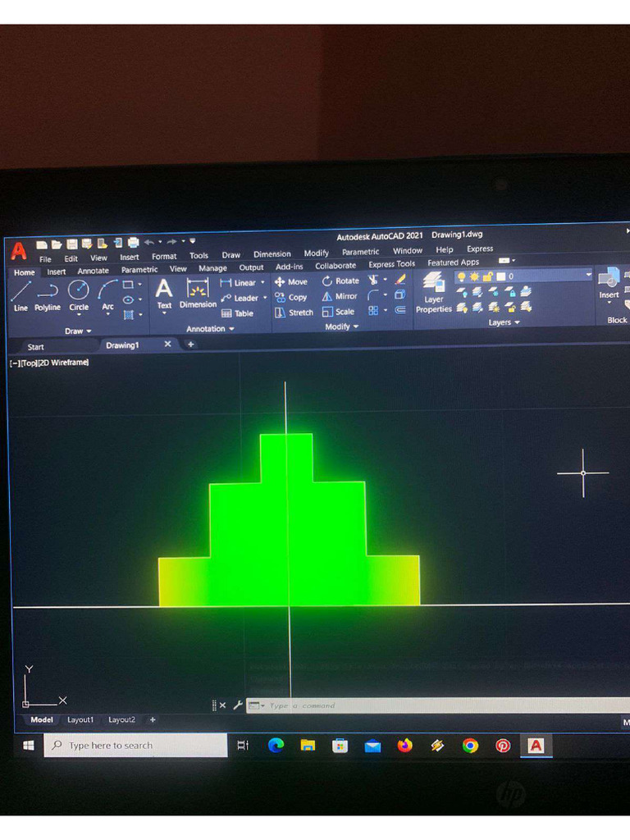Expand the Layers panel

tap(504, 322)
